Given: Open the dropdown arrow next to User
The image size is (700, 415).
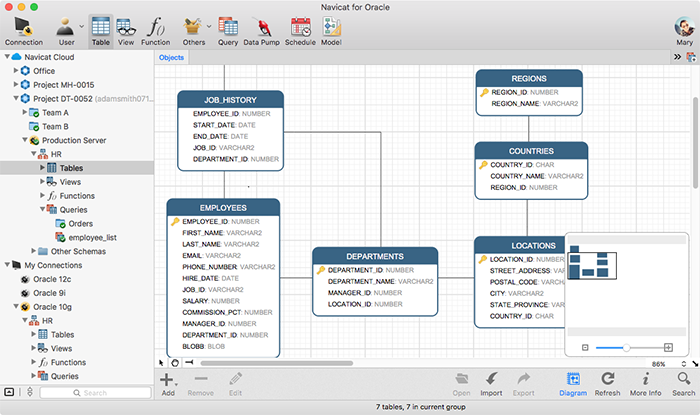Looking at the screenshot, I should [x=82, y=26].
